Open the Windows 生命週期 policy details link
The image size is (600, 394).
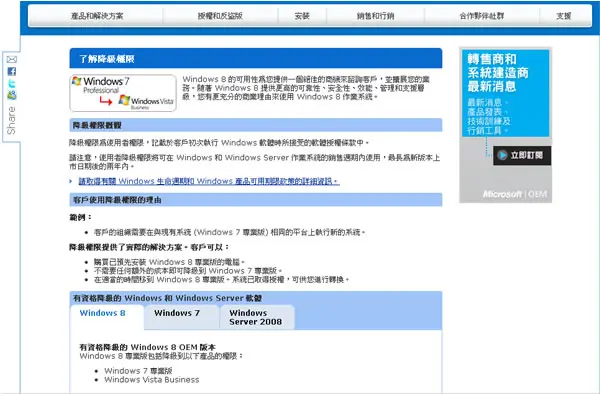(x=209, y=181)
